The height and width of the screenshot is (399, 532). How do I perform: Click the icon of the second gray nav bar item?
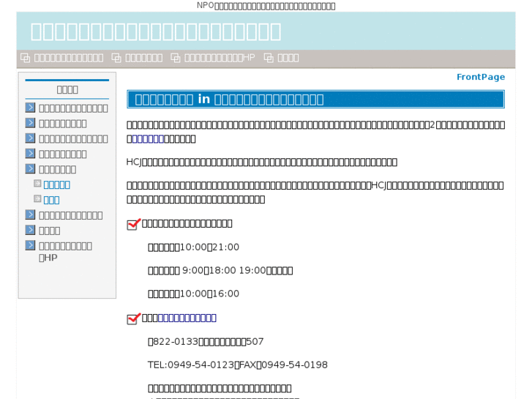(116, 58)
